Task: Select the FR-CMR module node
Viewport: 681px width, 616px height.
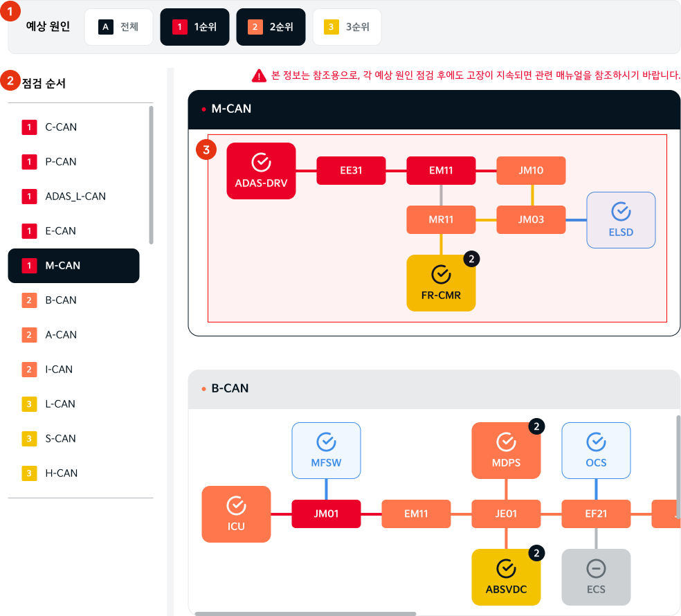Action: pyautogui.click(x=441, y=283)
